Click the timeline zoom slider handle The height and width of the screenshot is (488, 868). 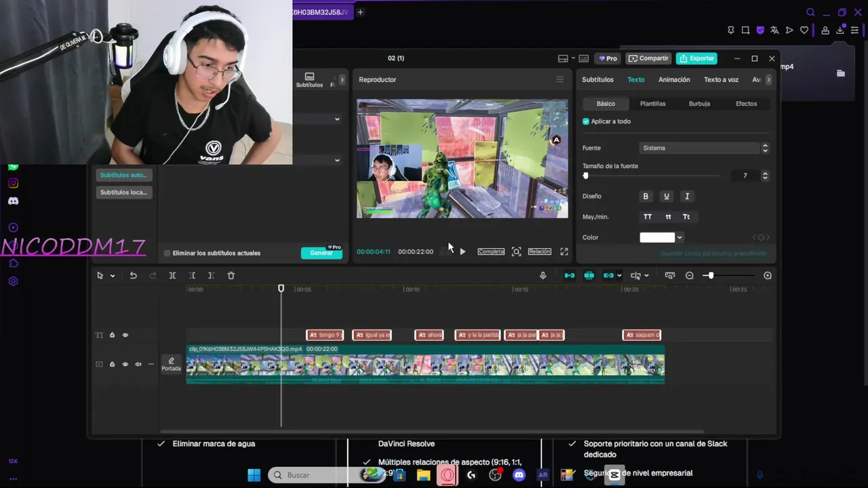710,275
